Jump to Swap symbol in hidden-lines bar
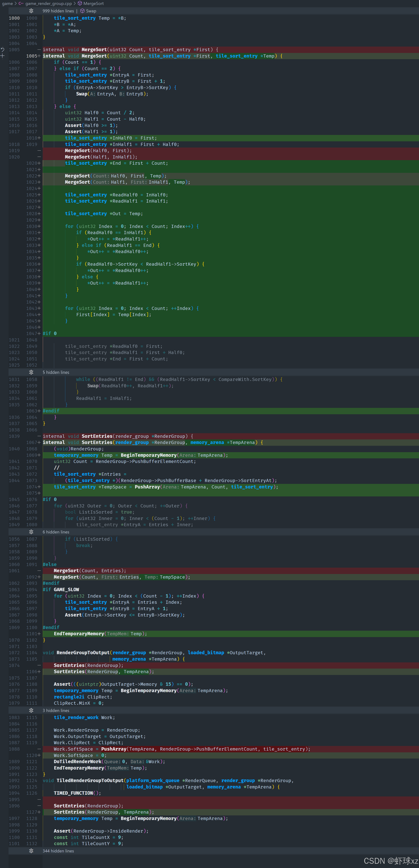Viewport: 419px width, 868px height. (91, 11)
